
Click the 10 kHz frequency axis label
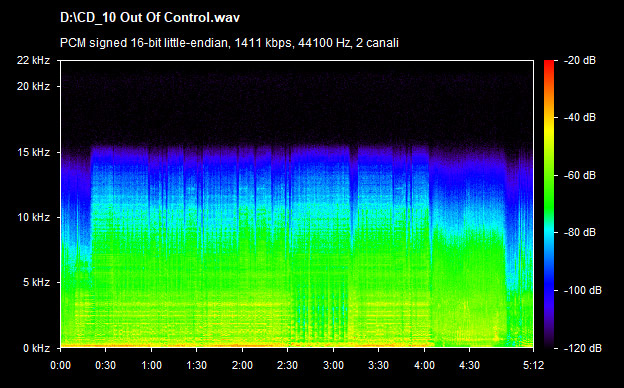click(33, 217)
